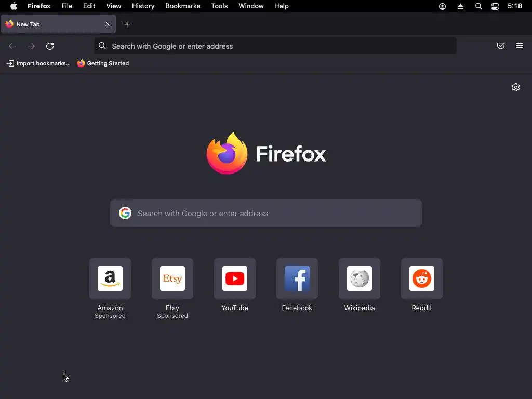Click the eject icon in menu bar

[460, 6]
